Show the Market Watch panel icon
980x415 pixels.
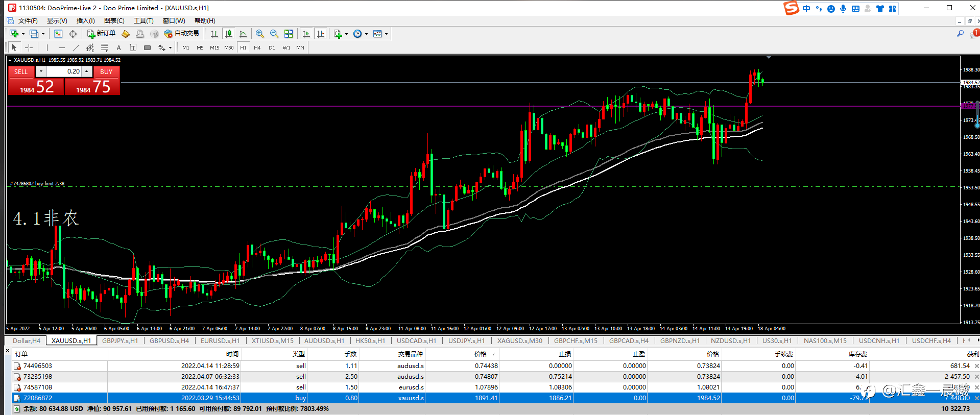(58, 34)
